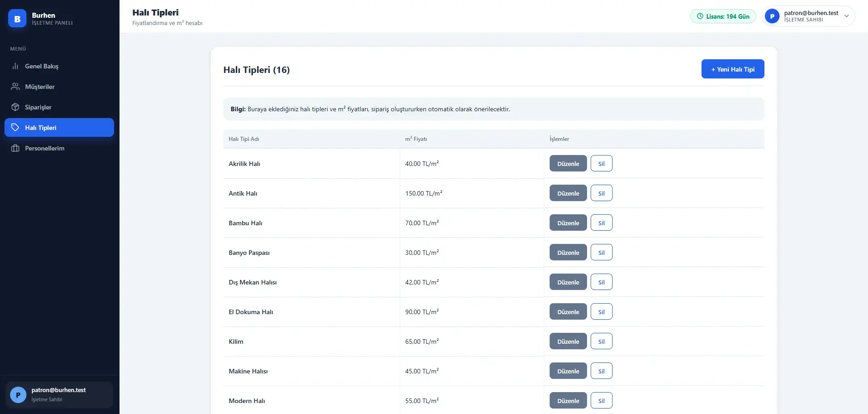Screen dimensions: 868x414
Task: Expand the user account dropdown chevron
Action: 847,16
